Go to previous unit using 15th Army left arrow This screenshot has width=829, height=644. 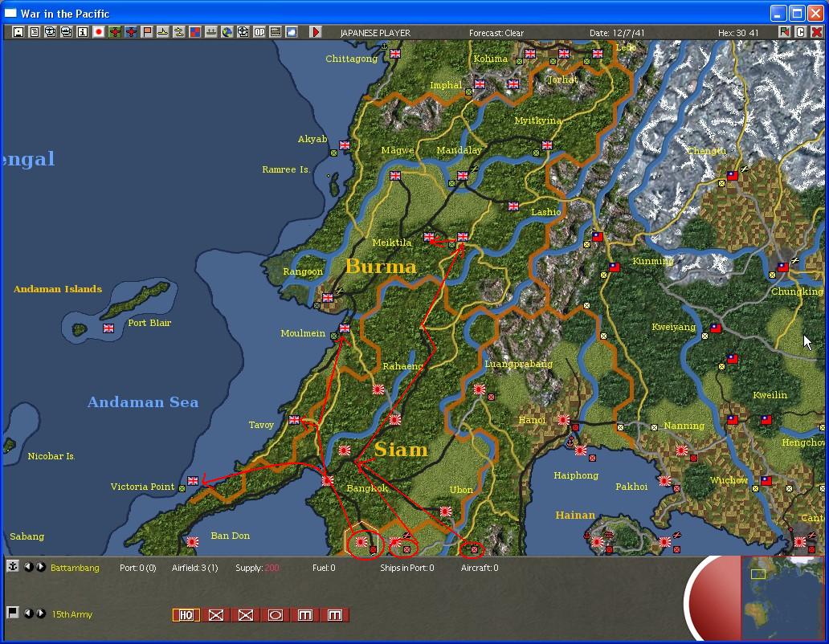click(29, 613)
